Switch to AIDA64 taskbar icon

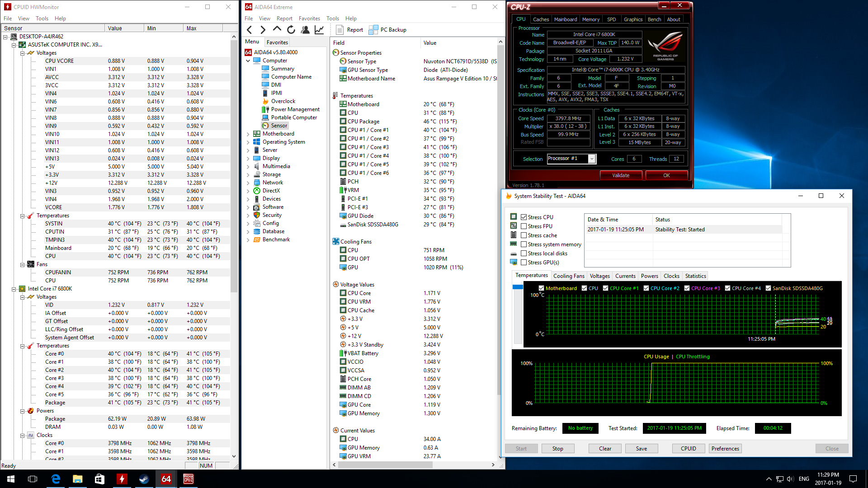click(166, 479)
